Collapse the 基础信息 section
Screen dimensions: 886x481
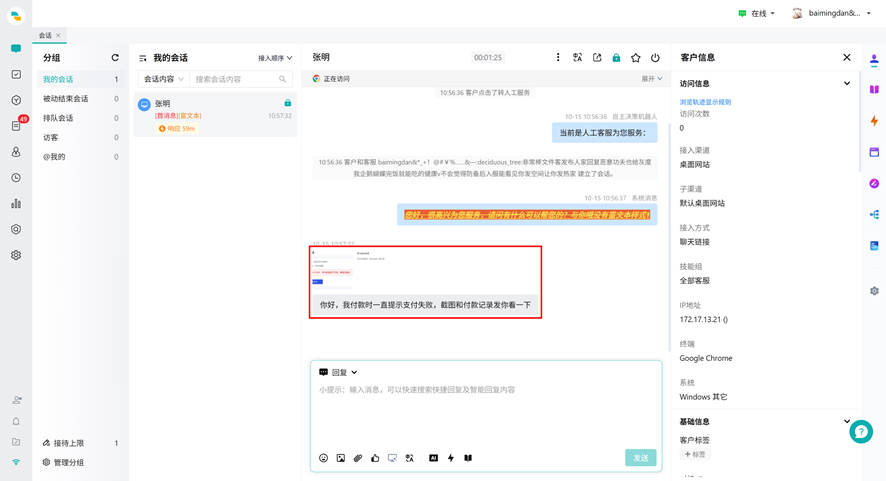click(x=846, y=421)
